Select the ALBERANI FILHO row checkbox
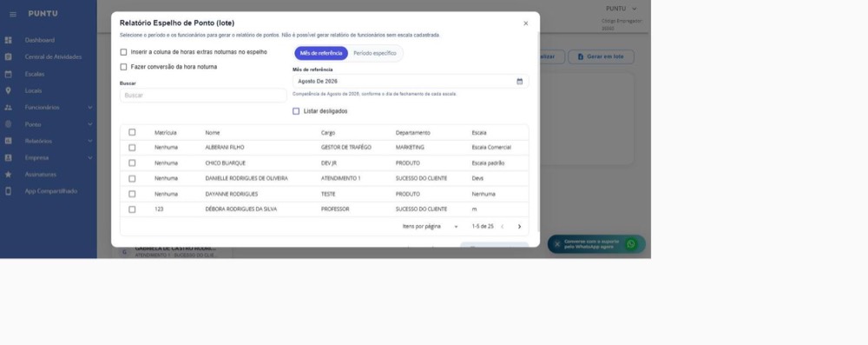Image resolution: width=868 pixels, height=345 pixels. click(132, 148)
